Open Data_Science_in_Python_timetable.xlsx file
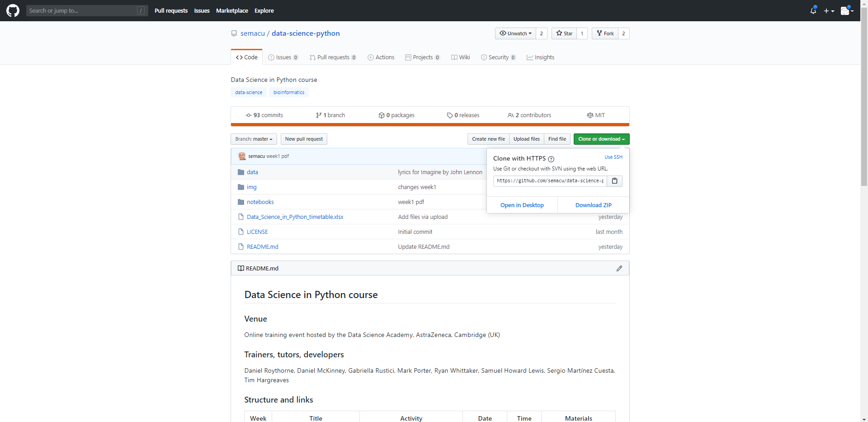Image resolution: width=868 pixels, height=422 pixels. pyautogui.click(x=295, y=217)
